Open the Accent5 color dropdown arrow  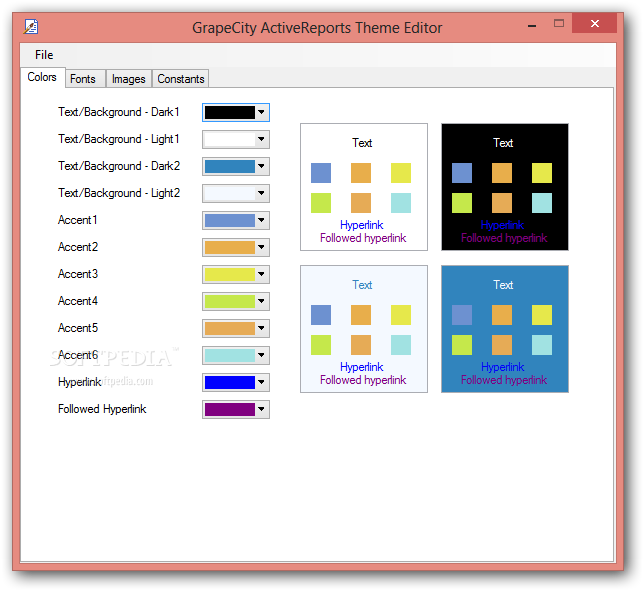261,328
